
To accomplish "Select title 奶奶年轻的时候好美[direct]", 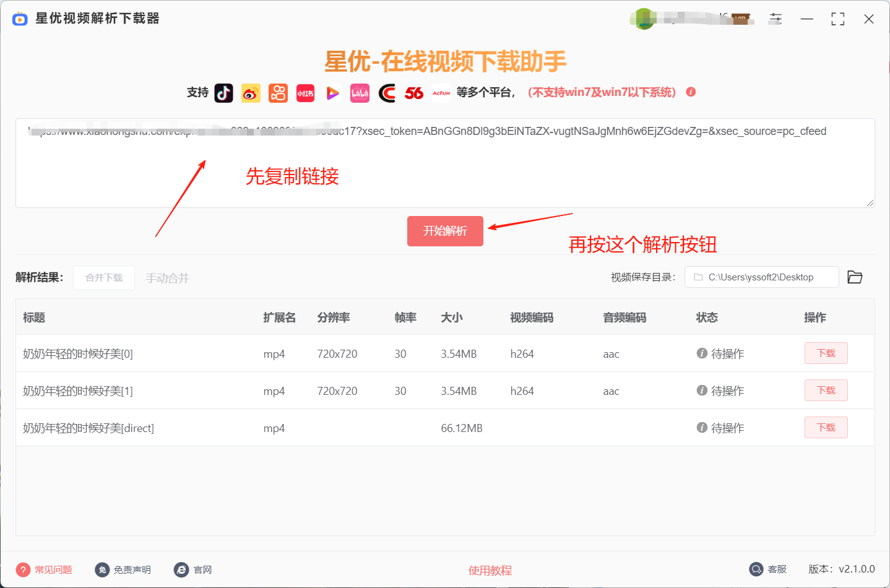I will (89, 428).
